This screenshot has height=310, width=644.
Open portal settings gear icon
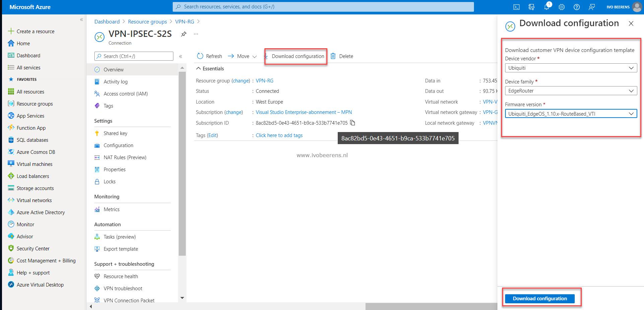point(562,7)
